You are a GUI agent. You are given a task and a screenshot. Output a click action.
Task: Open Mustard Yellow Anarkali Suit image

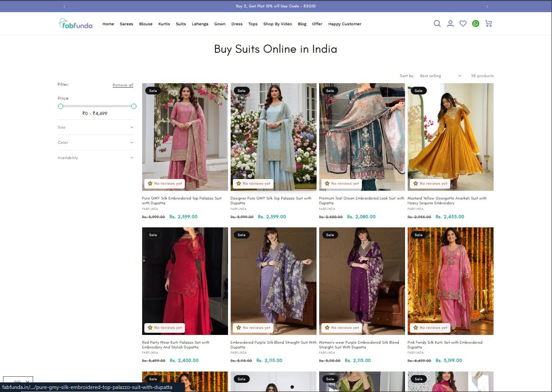(450, 137)
